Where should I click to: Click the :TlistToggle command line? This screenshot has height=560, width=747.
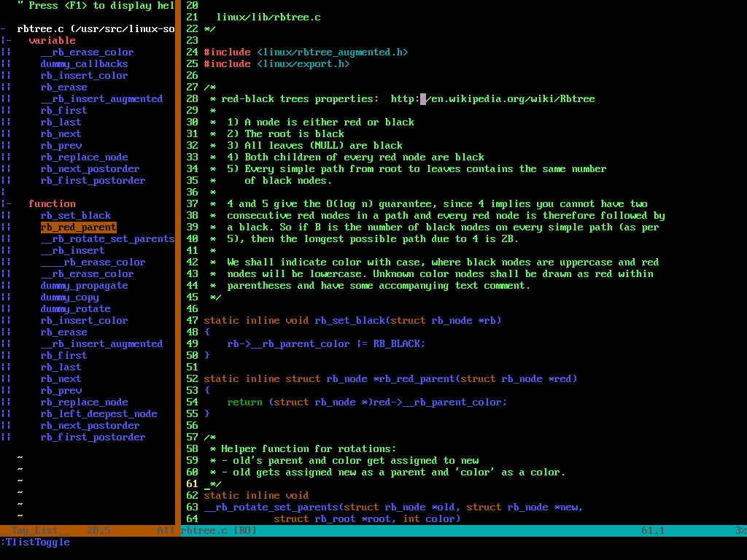click(x=35, y=542)
